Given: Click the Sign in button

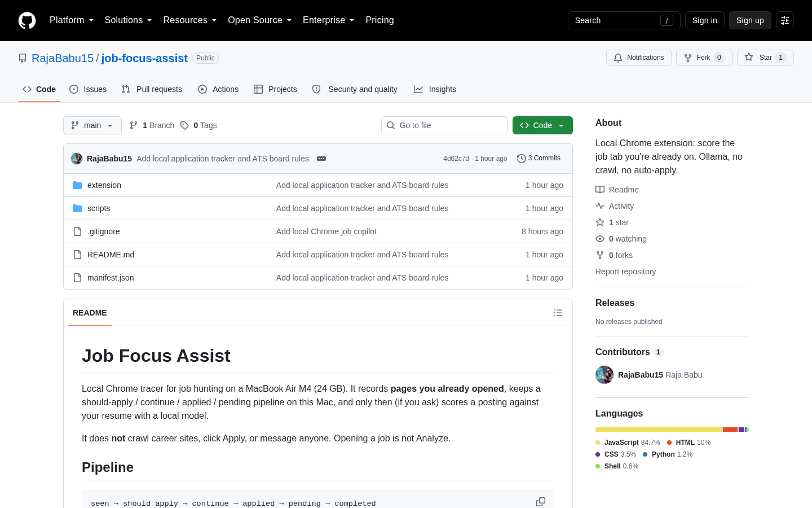Looking at the screenshot, I should click(x=705, y=20).
